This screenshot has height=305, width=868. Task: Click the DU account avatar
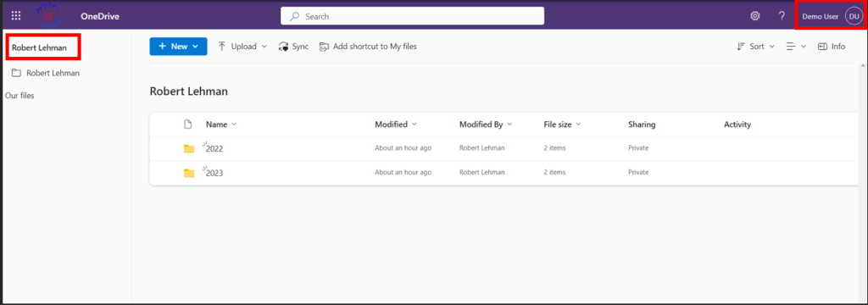click(854, 17)
